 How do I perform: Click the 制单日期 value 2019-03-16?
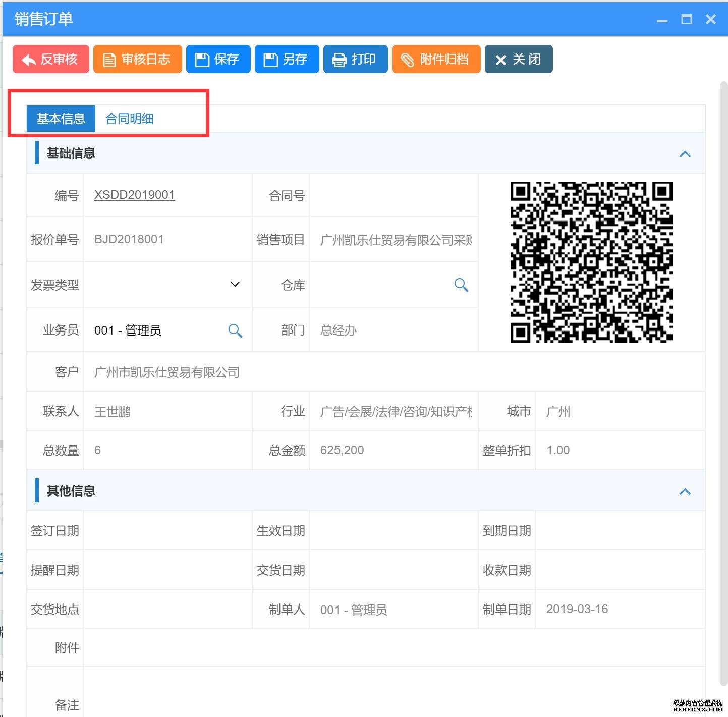click(x=577, y=609)
